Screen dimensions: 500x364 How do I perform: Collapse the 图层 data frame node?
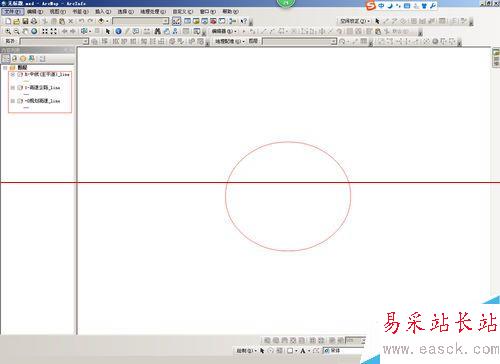[5, 68]
